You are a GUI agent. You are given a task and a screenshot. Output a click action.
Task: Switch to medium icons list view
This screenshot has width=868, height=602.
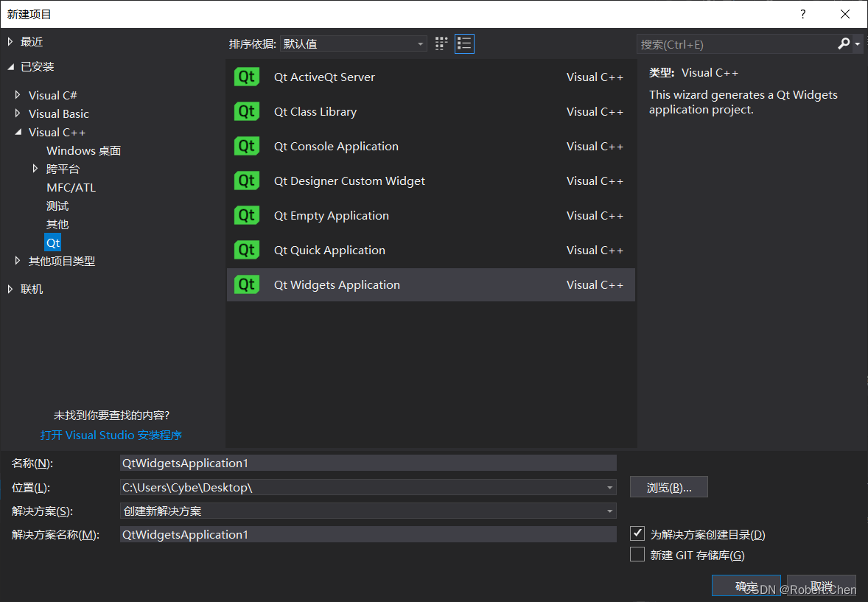point(464,43)
